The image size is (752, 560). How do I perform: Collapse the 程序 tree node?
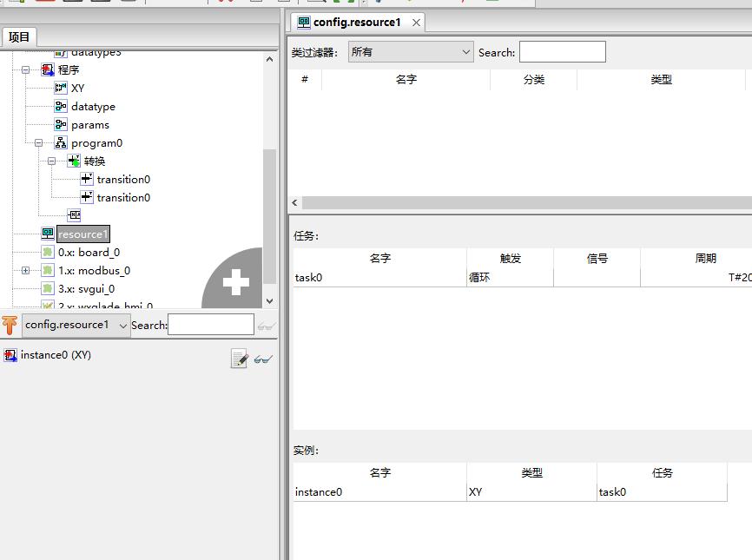pos(25,69)
